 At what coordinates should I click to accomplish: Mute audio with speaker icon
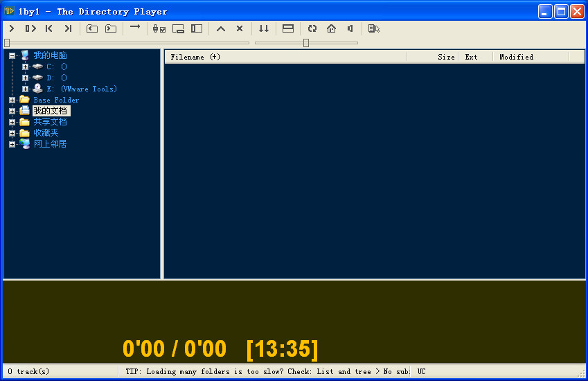point(350,28)
